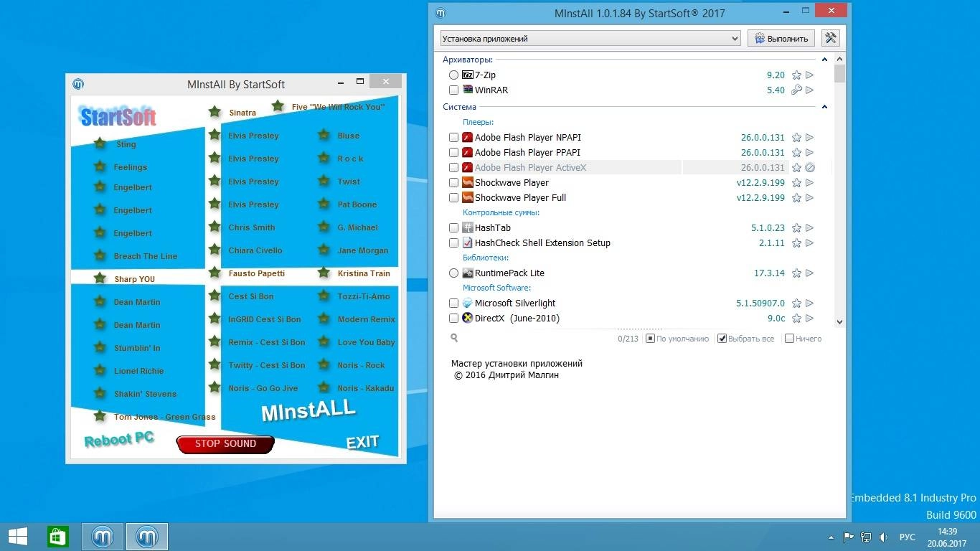Click the star beside Noris - Kakadu
This screenshot has height=551, width=980.
tap(324, 387)
